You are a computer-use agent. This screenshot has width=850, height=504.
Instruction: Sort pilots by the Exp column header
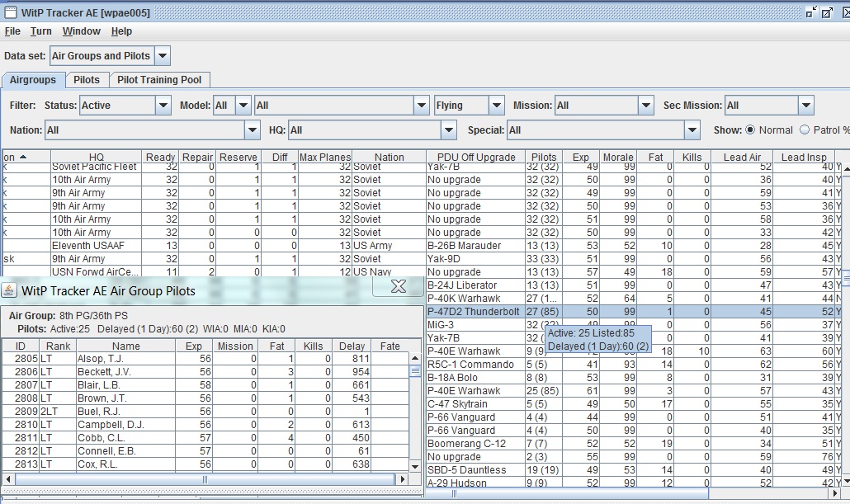[x=194, y=346]
